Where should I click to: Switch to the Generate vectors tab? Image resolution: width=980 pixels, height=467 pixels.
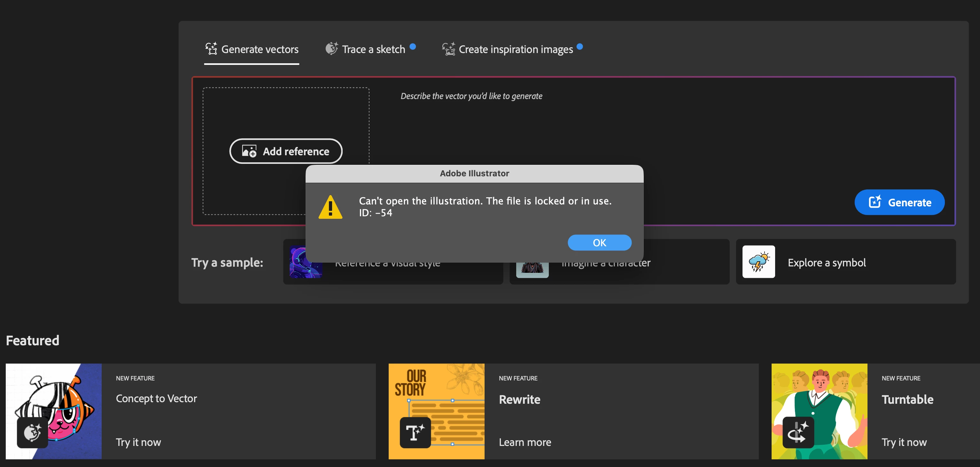[x=252, y=50]
